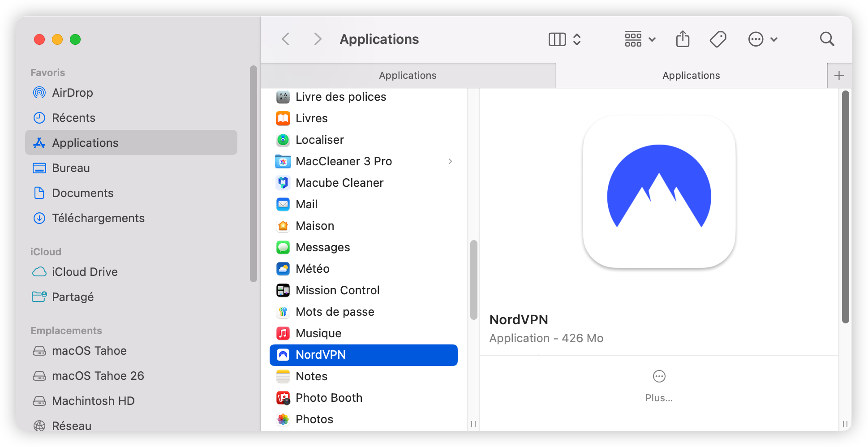Click the Partagé shared folder icon
868x447 pixels.
[x=39, y=297]
